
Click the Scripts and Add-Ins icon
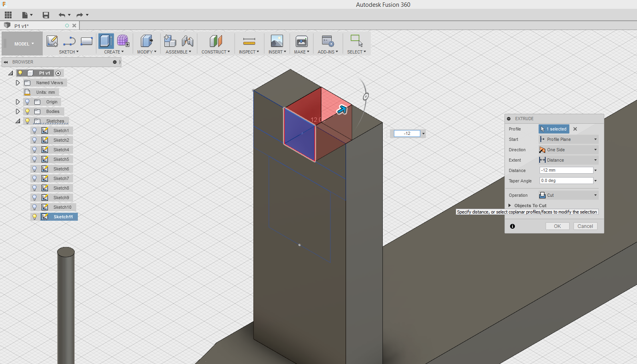click(328, 41)
